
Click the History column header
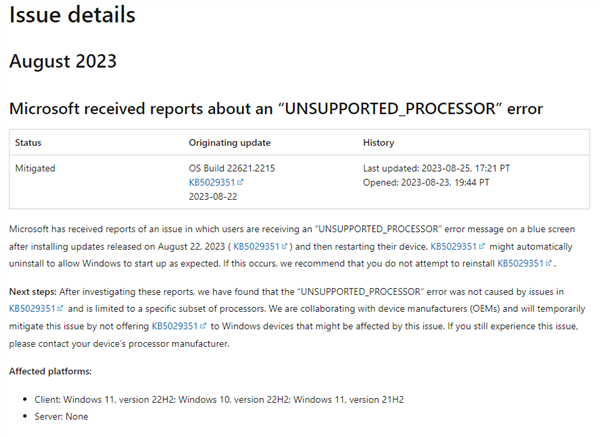point(378,143)
